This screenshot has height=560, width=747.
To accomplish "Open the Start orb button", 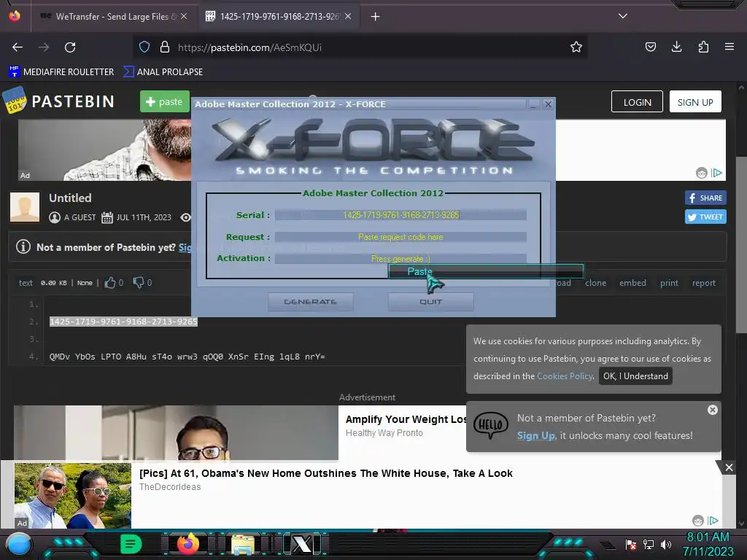I will click(x=19, y=544).
